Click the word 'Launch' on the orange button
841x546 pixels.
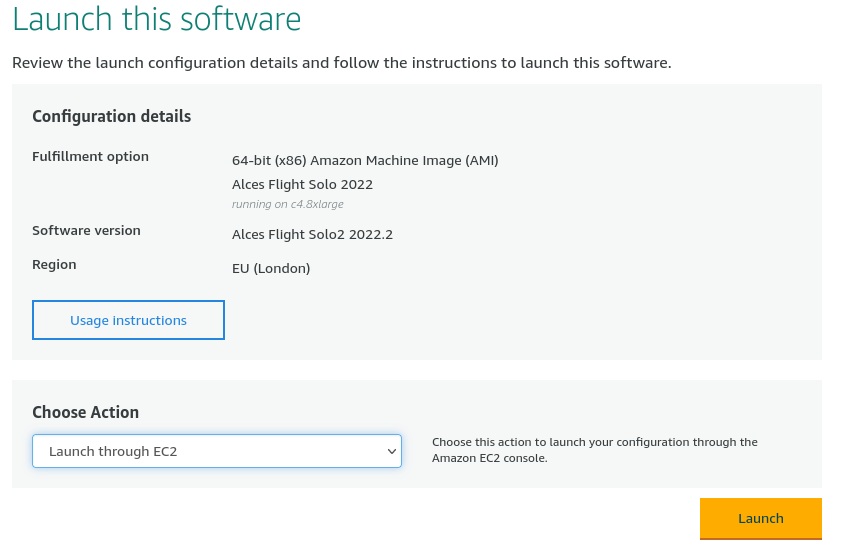pos(761,519)
